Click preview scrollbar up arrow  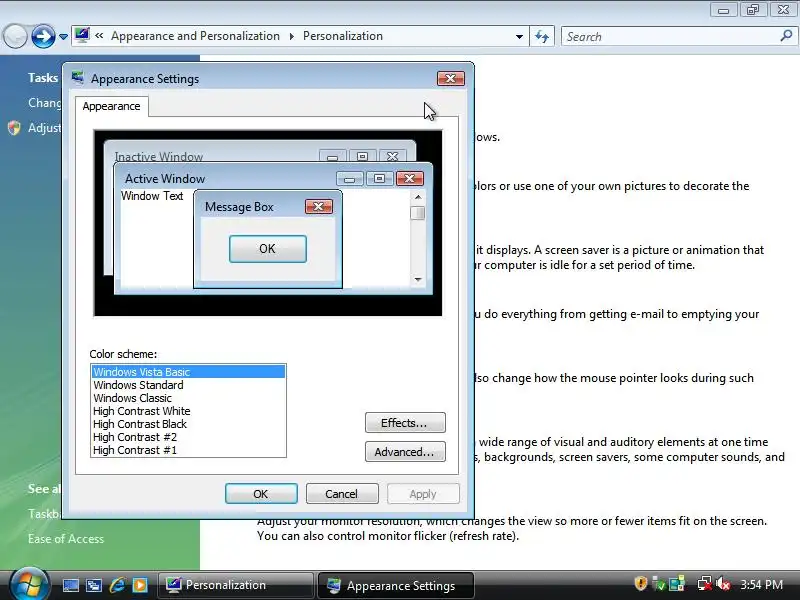[x=418, y=197]
